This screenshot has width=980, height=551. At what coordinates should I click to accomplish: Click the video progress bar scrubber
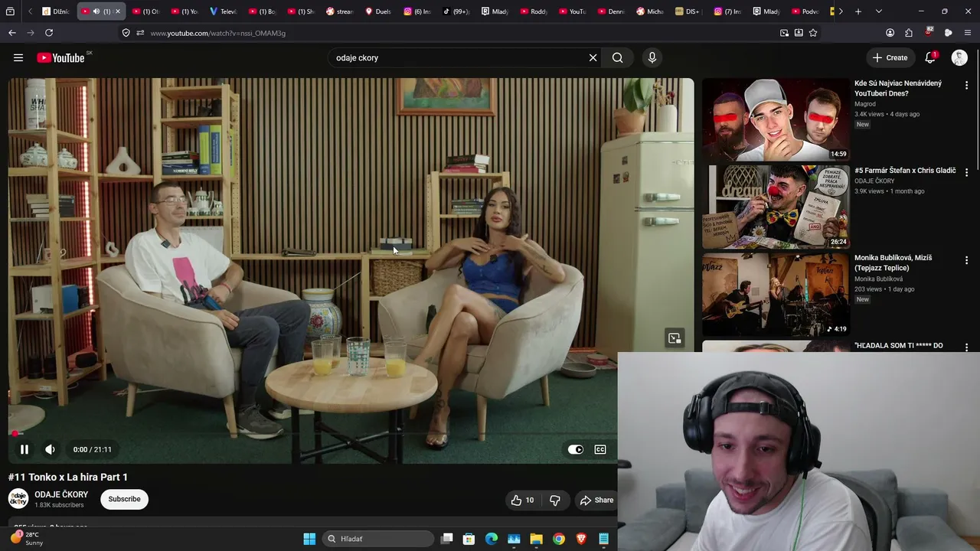pyautogui.click(x=15, y=434)
